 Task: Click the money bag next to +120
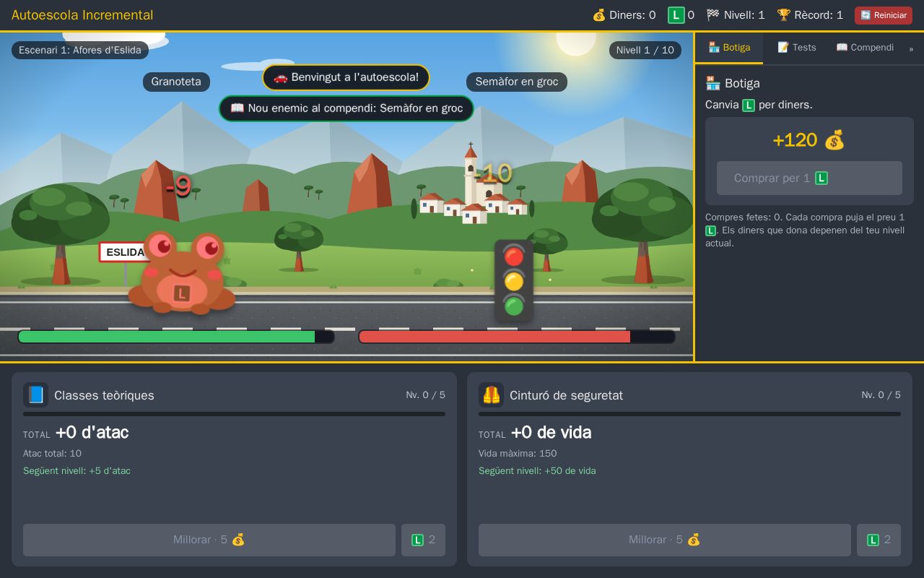point(834,140)
